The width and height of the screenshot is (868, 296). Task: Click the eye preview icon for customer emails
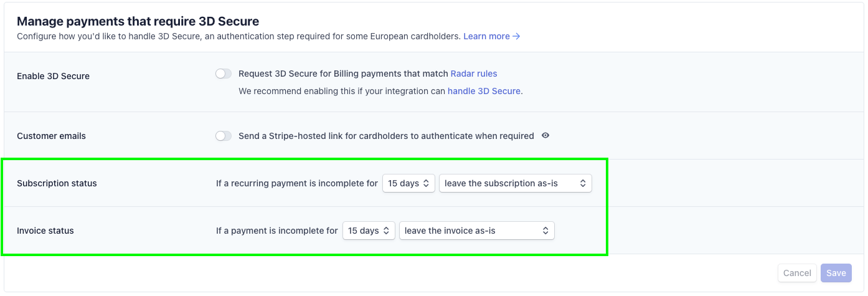[545, 135]
